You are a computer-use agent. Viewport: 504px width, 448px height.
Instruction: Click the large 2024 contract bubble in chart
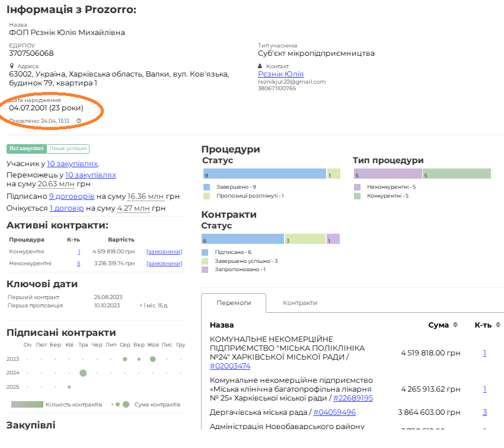pos(83,373)
